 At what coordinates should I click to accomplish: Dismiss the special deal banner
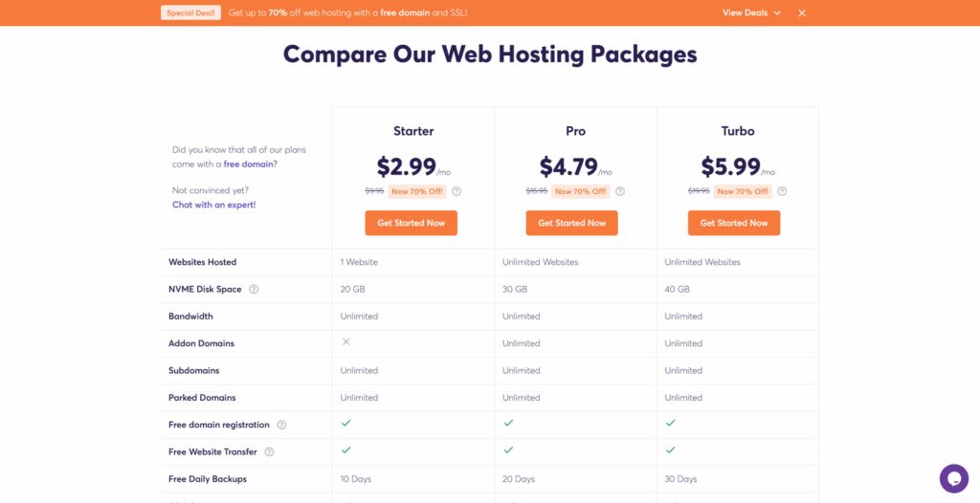coord(802,12)
